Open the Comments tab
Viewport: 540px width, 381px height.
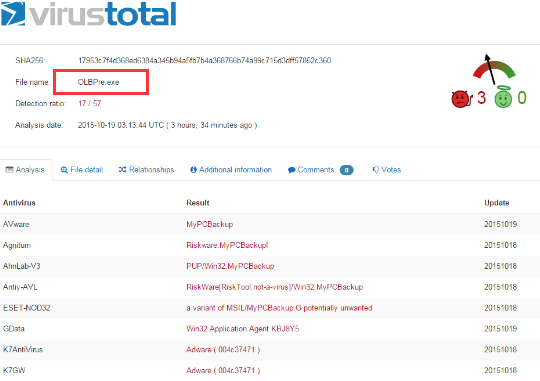[321, 170]
